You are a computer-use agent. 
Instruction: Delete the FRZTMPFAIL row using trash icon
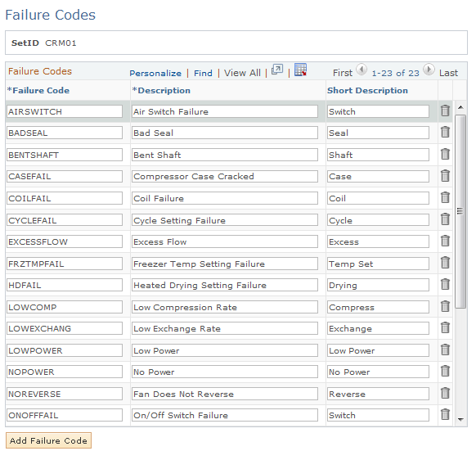coord(445,263)
